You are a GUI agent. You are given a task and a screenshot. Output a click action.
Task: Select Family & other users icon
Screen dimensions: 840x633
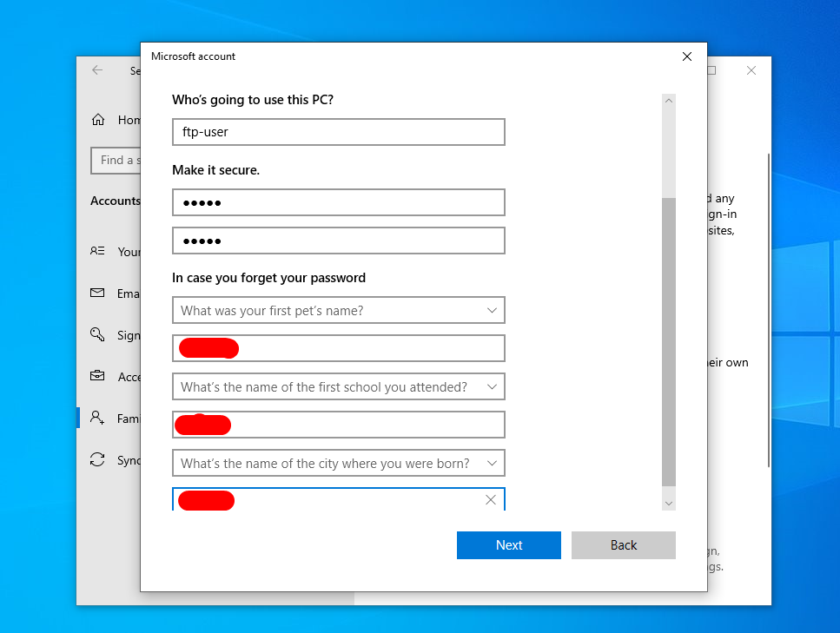(x=97, y=418)
